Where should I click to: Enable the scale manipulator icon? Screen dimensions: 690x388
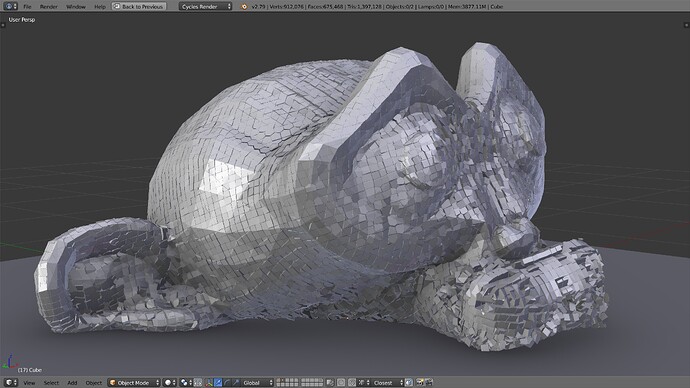click(x=236, y=383)
